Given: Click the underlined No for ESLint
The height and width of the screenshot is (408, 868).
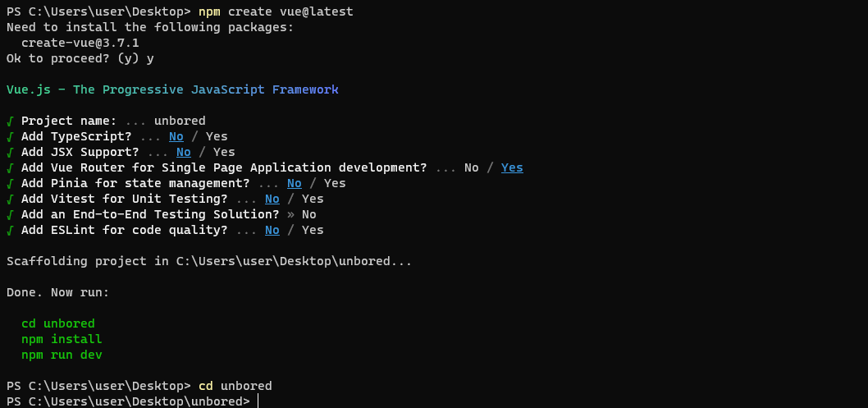Looking at the screenshot, I should point(272,230).
